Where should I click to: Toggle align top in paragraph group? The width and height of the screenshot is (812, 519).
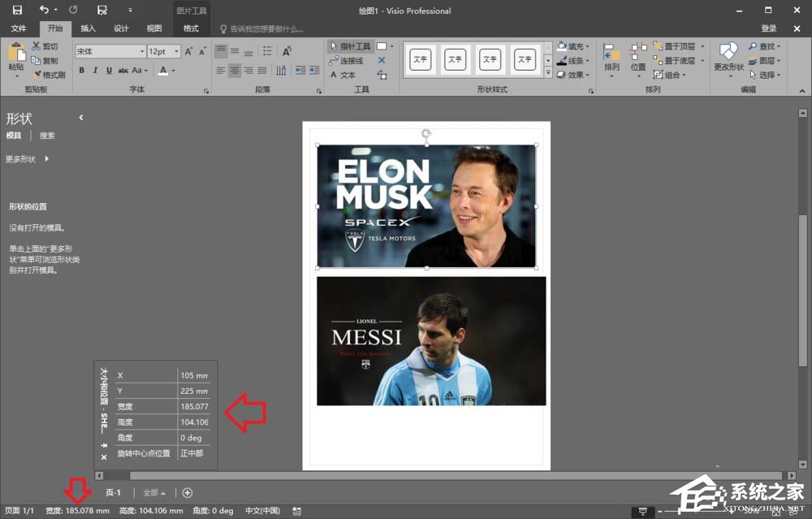pos(221,50)
